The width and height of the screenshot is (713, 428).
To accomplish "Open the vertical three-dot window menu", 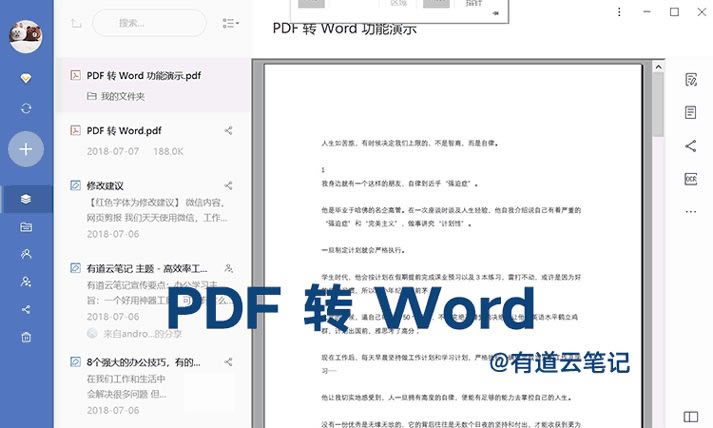I will [619, 12].
